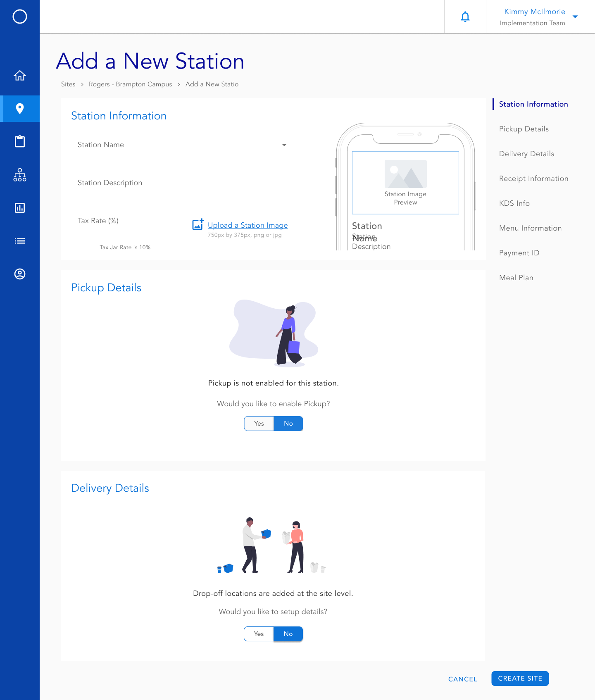The width and height of the screenshot is (595, 700).
Task: Go to Meal Plan section
Action: pyautogui.click(x=516, y=278)
